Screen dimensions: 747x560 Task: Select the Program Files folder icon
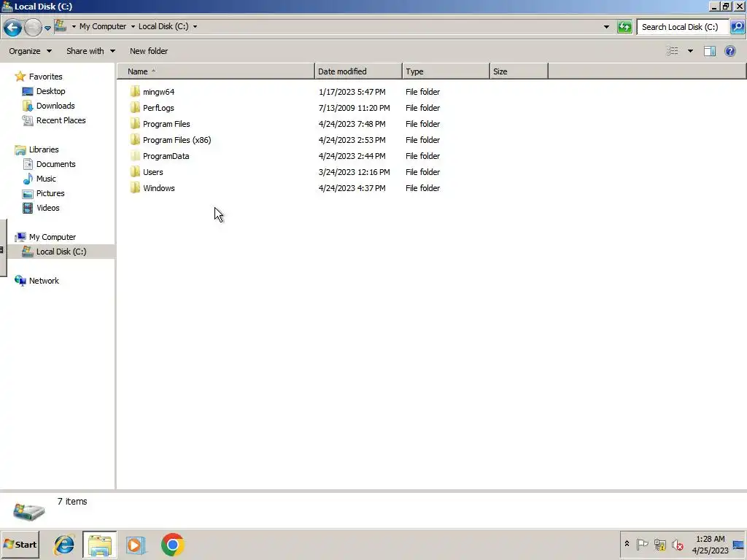pyautogui.click(x=135, y=124)
